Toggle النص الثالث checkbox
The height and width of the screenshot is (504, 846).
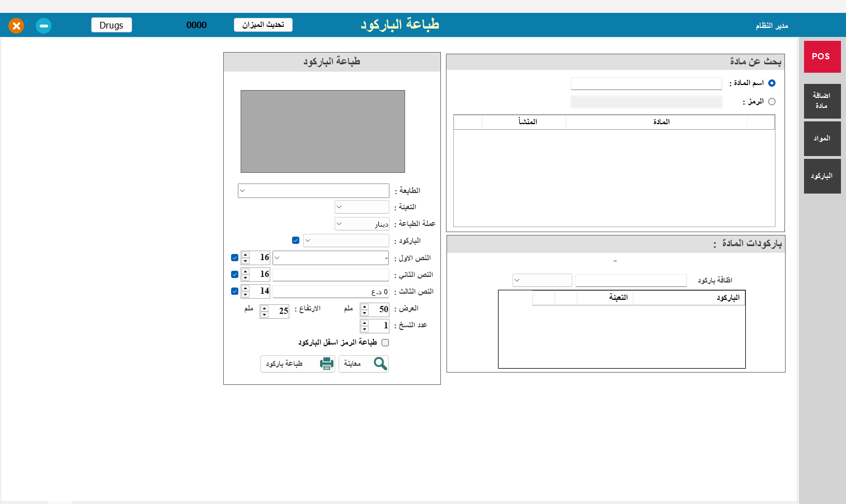[234, 291]
